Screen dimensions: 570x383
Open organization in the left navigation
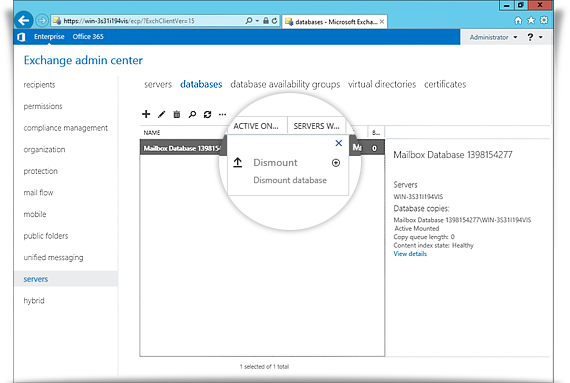44,149
